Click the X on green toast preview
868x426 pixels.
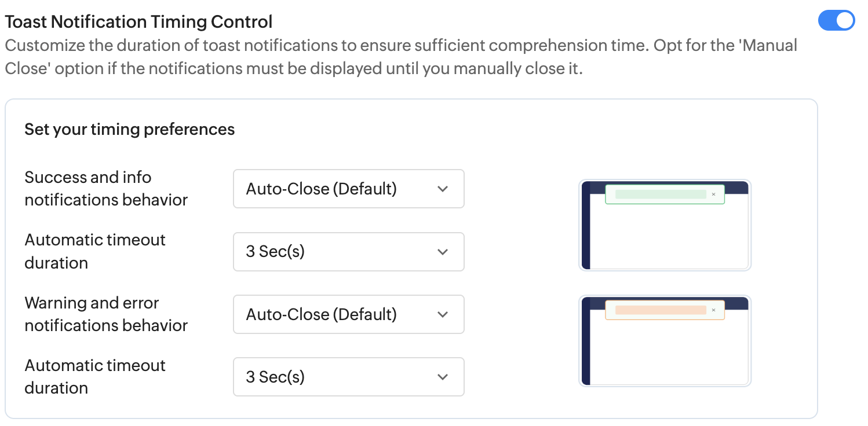713,194
